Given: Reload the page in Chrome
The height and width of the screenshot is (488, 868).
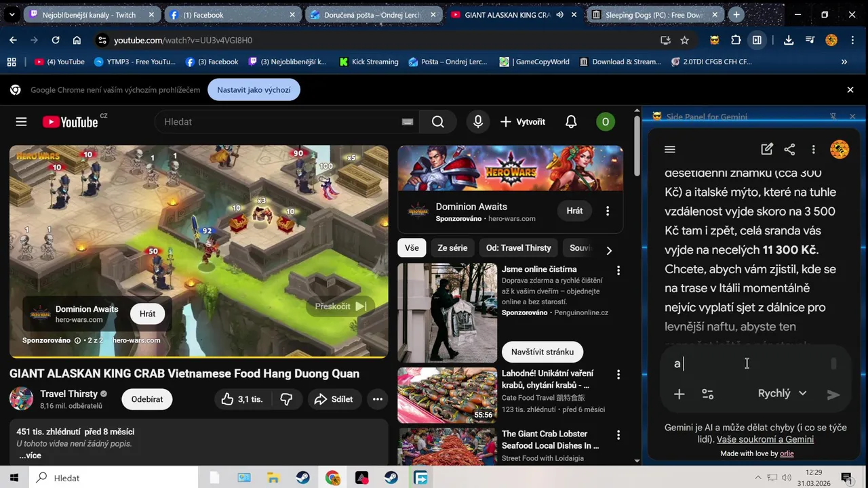Looking at the screenshot, I should (x=56, y=40).
